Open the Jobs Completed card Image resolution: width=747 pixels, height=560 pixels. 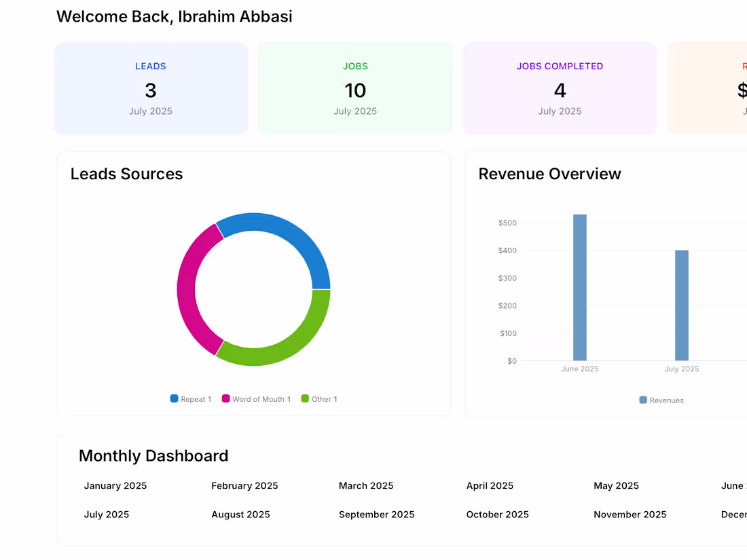click(560, 88)
